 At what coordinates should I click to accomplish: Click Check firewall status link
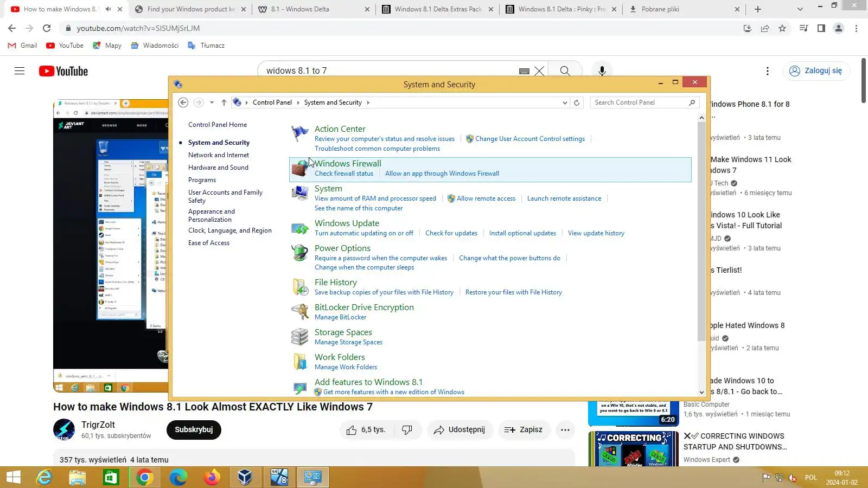tap(344, 174)
